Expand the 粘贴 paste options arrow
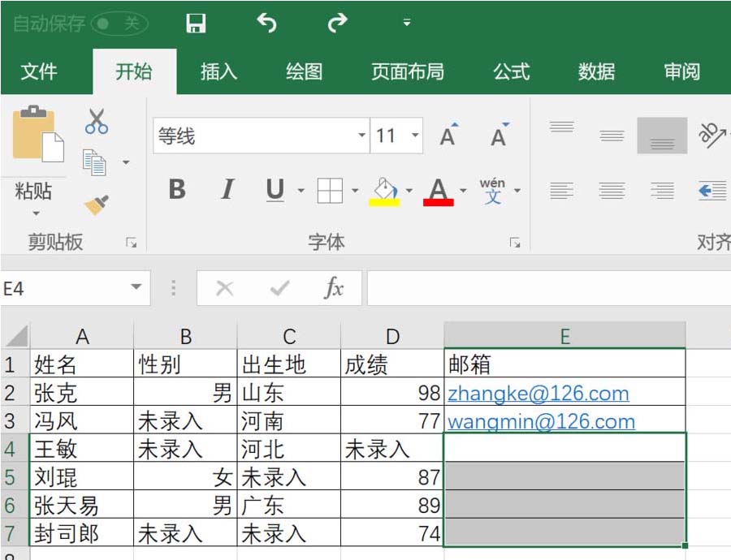 [36, 213]
